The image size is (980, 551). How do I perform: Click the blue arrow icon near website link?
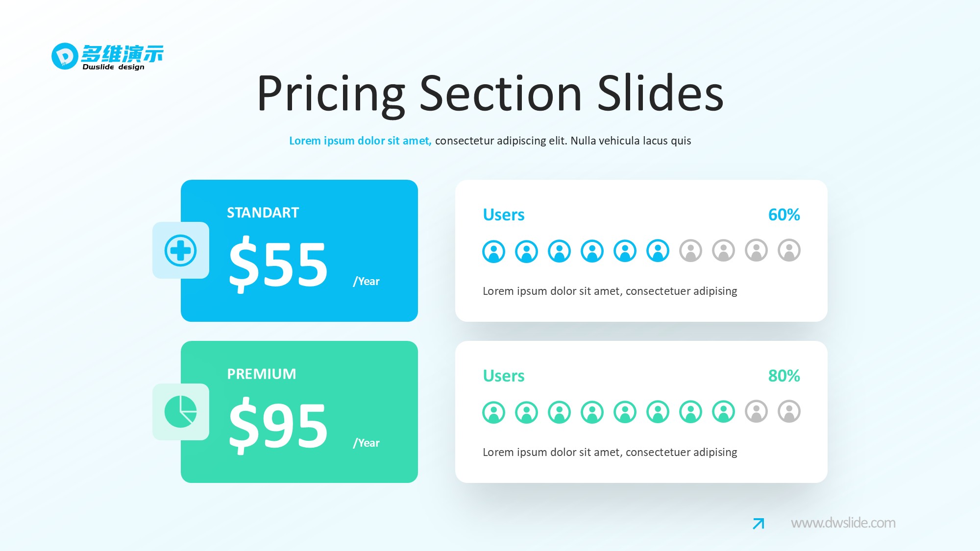point(758,524)
